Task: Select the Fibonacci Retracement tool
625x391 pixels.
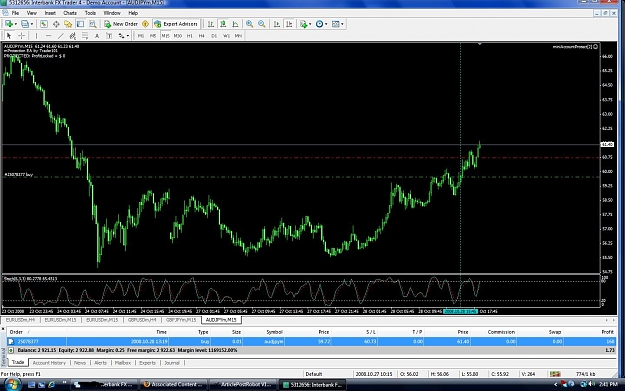Action: (x=85, y=36)
